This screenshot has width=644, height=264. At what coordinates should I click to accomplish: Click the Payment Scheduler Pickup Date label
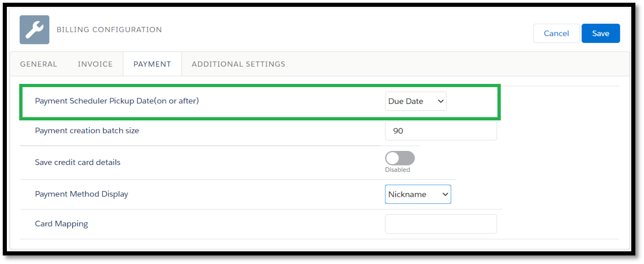(117, 101)
